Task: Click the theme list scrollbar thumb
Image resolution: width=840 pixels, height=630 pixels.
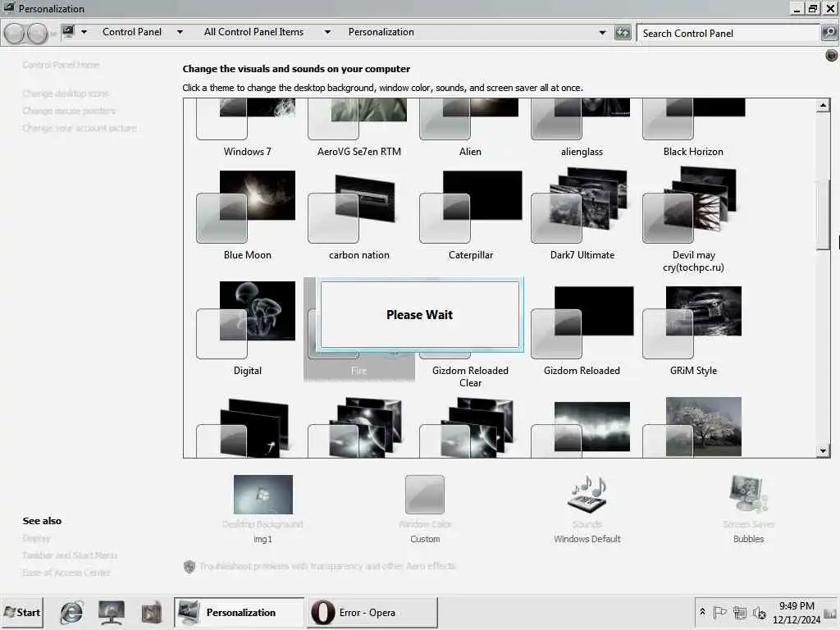Action: click(x=824, y=215)
